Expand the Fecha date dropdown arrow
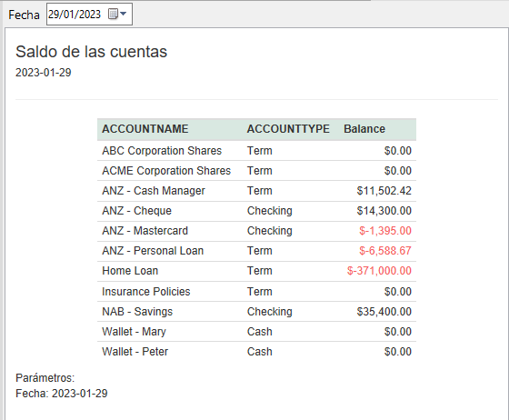509x420 pixels. click(x=123, y=14)
